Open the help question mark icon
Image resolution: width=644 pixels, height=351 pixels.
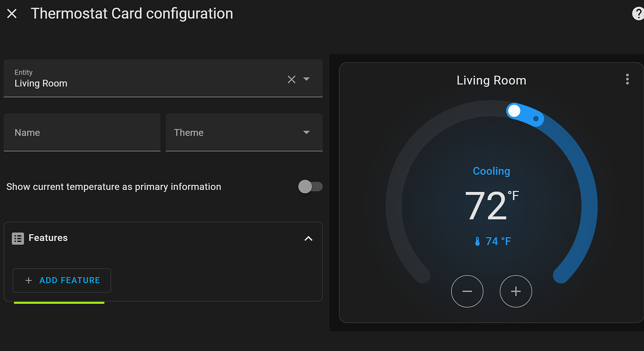click(638, 14)
